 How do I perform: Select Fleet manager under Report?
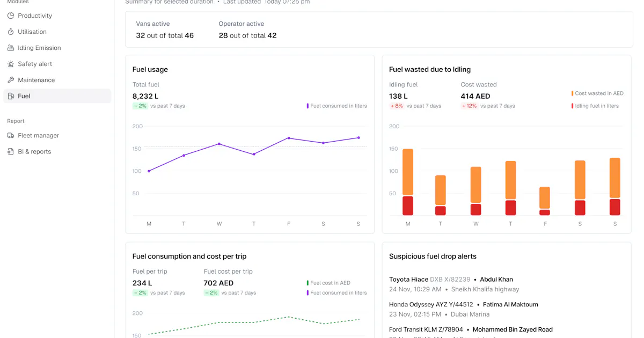click(57, 136)
